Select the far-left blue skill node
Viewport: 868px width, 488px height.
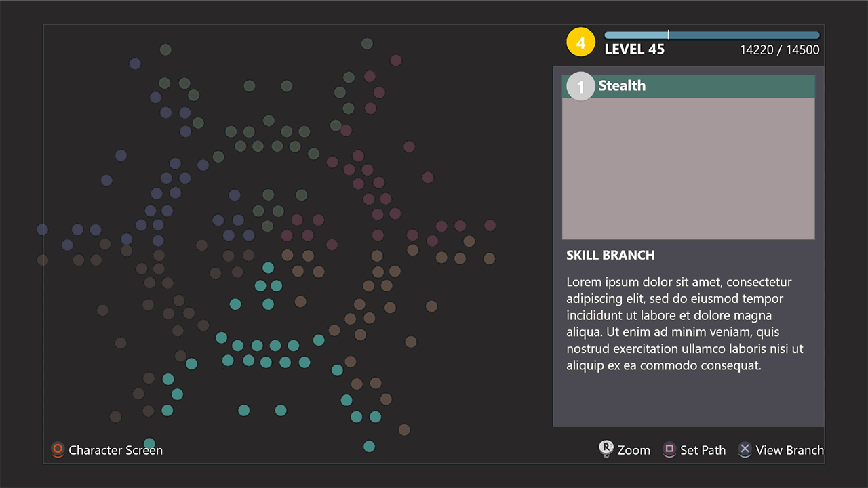pos(43,230)
